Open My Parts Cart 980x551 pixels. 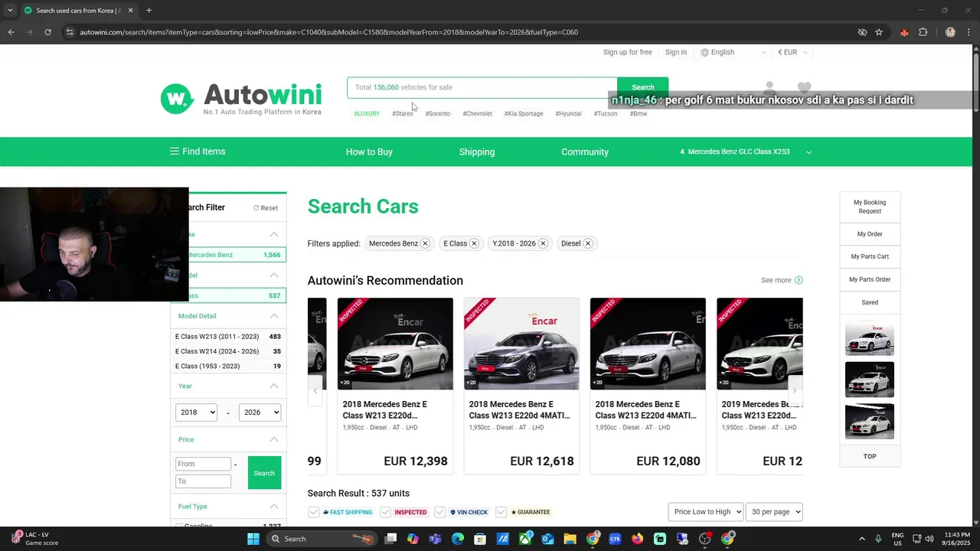pyautogui.click(x=870, y=256)
